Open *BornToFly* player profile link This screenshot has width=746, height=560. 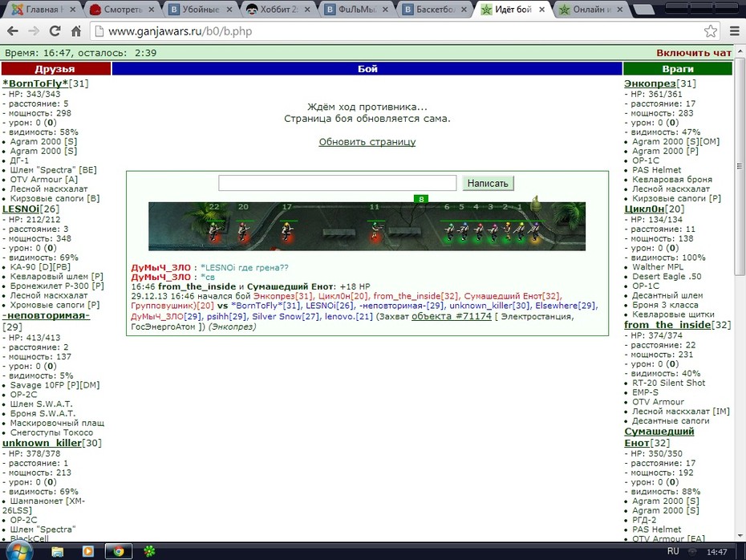coord(35,83)
